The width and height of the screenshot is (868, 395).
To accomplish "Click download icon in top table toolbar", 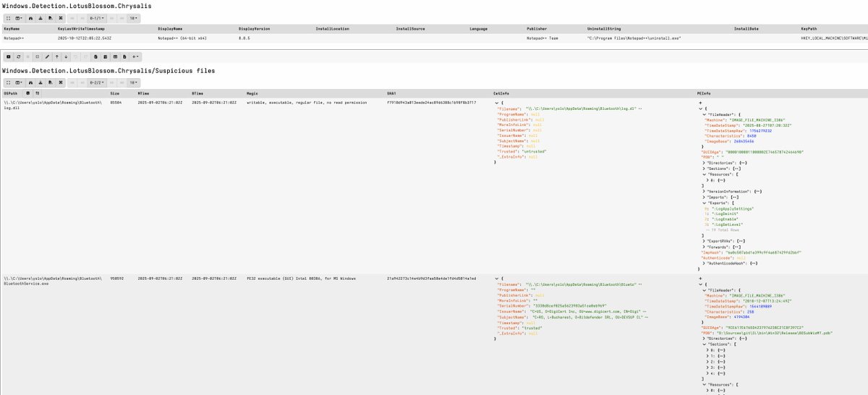I will click(x=41, y=18).
